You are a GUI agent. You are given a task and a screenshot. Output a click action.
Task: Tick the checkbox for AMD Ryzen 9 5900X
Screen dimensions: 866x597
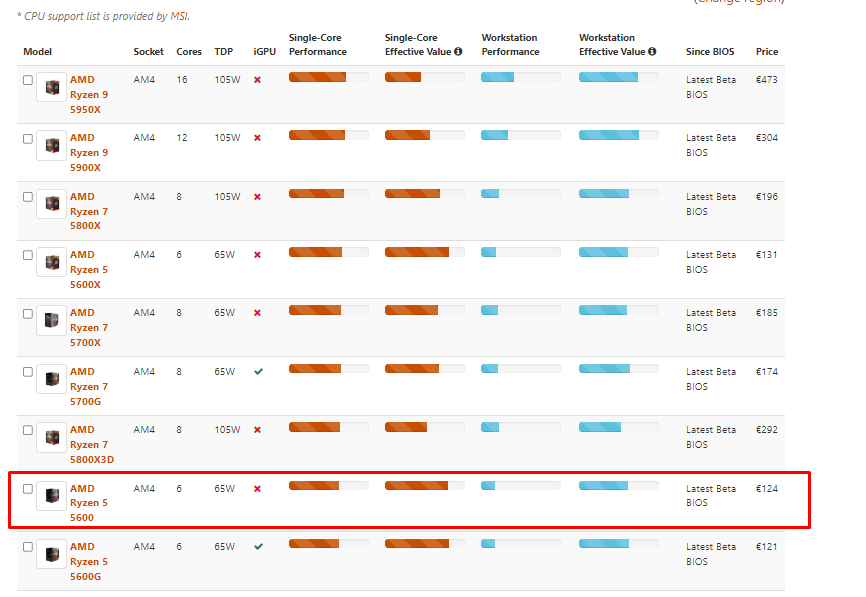coord(28,139)
